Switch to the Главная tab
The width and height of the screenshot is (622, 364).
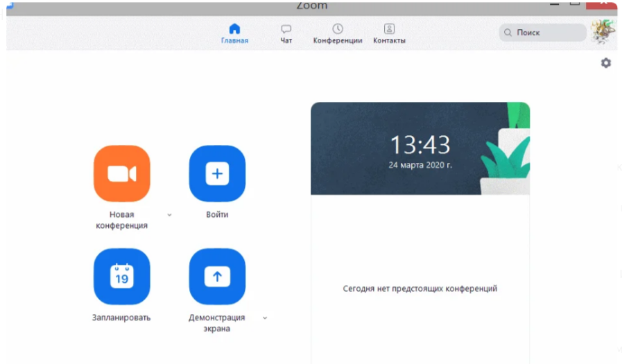[x=234, y=34]
